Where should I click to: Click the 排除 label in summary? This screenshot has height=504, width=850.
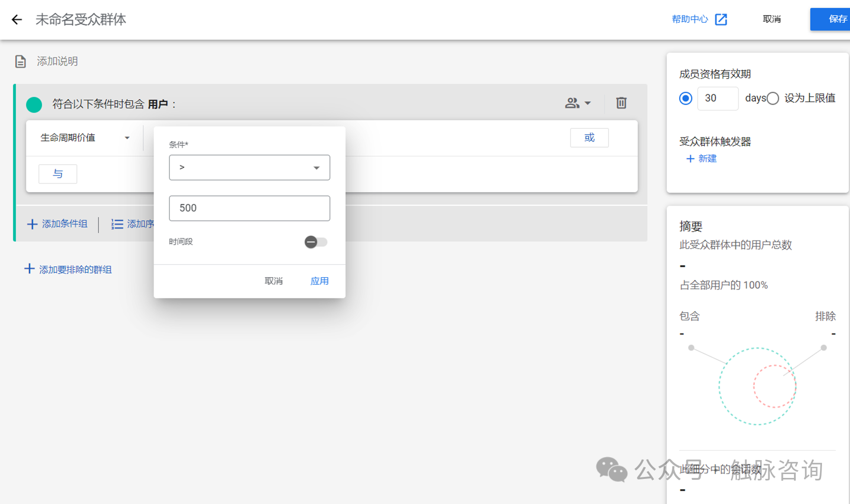pos(825,316)
